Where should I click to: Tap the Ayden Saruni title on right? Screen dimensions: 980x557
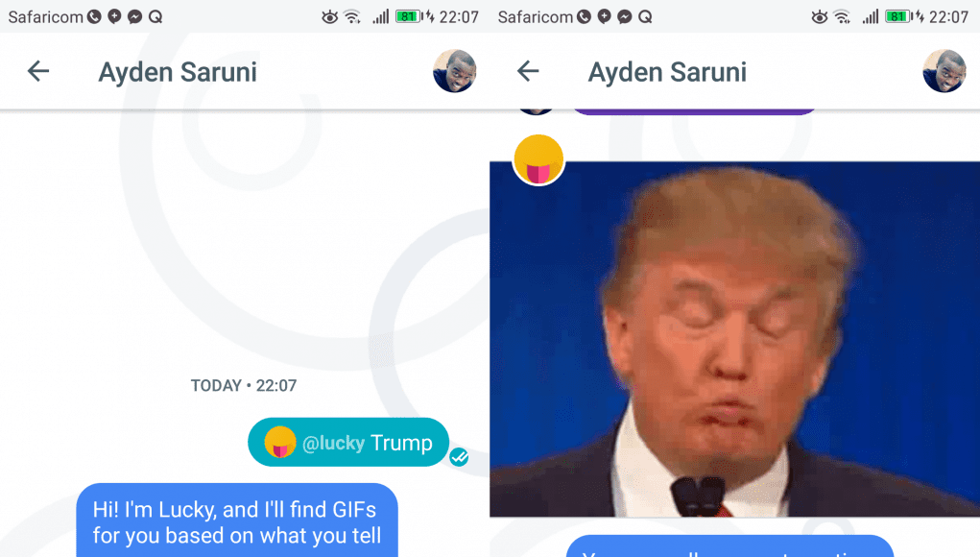[667, 73]
